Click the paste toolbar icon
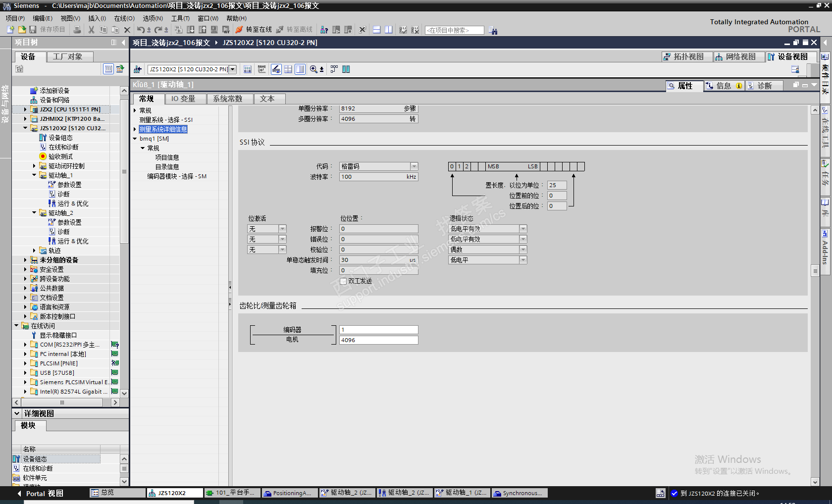The image size is (832, 504). click(x=115, y=30)
